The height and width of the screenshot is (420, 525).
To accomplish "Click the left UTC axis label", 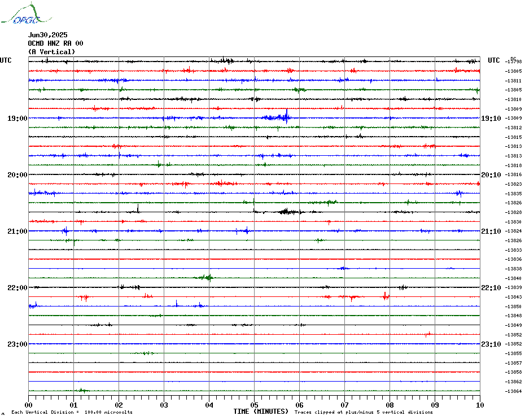I will [6, 60].
